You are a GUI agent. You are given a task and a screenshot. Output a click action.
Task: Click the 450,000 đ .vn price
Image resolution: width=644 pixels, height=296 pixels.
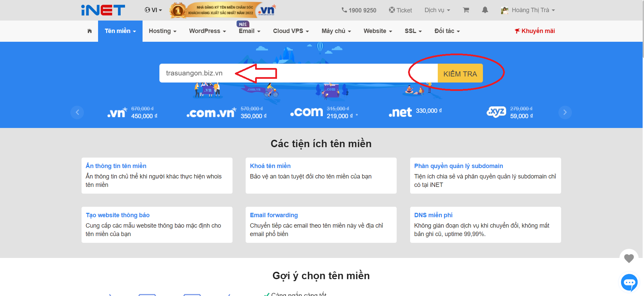pyautogui.click(x=144, y=116)
